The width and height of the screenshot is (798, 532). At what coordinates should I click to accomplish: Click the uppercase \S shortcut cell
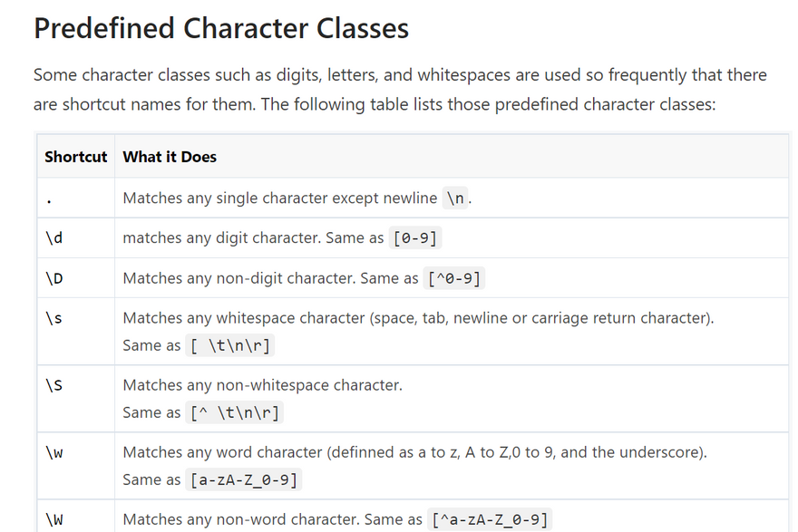[54, 385]
